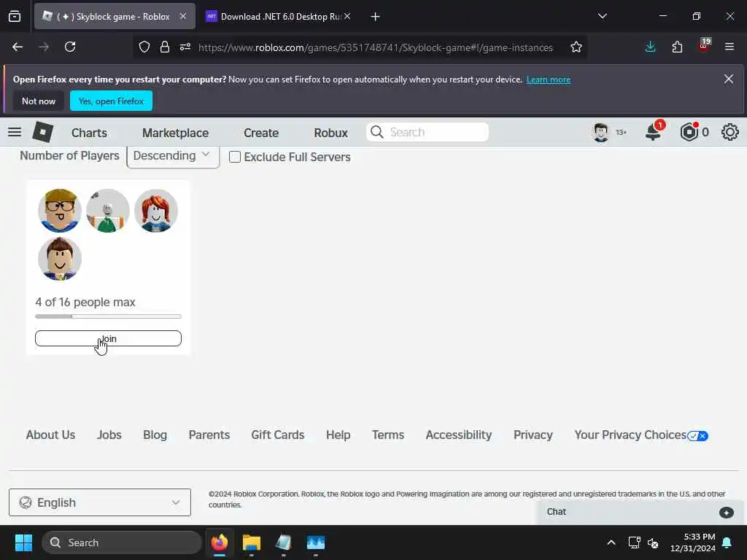
Task: Click the tracking protection shield icon
Action: pos(144,47)
